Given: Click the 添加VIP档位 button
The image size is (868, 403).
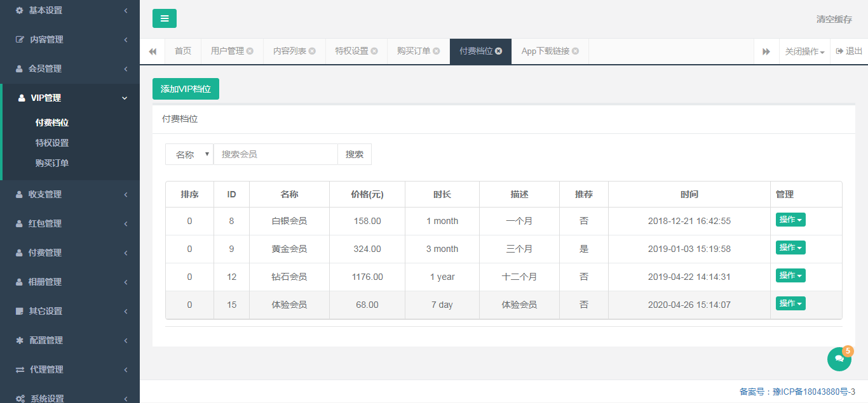Looking at the screenshot, I should [x=186, y=89].
